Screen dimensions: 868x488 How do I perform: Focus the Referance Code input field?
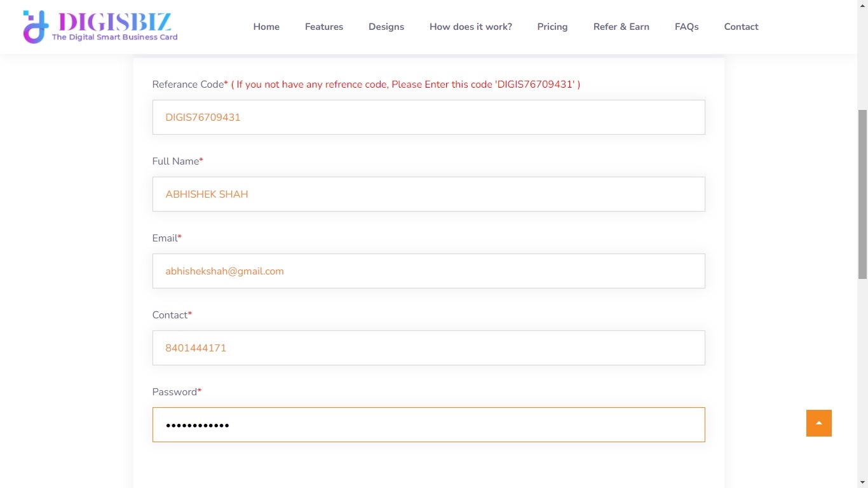[428, 118]
